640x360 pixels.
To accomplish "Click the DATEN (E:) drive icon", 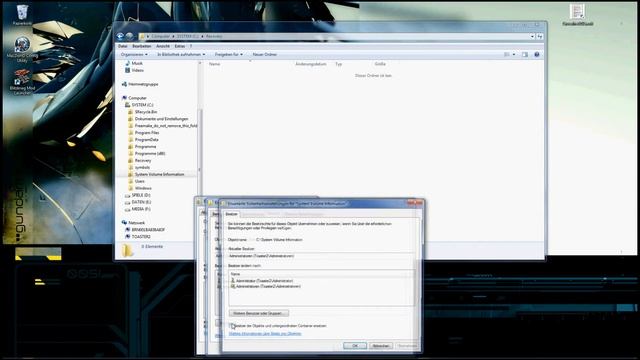I will point(128,202).
